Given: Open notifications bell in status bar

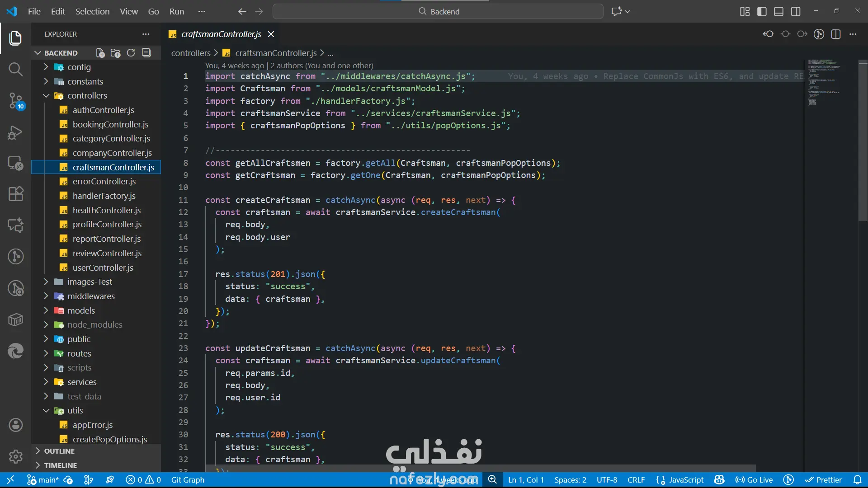Looking at the screenshot, I should pos(857,480).
